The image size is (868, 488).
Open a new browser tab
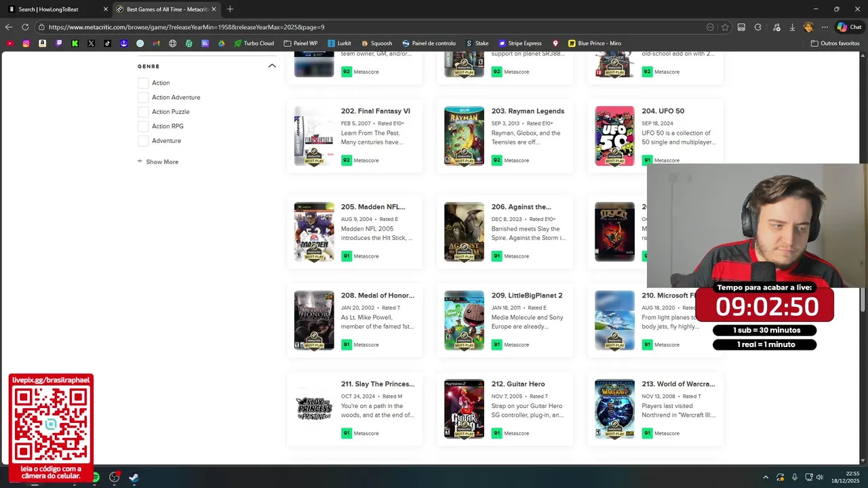[x=230, y=9]
